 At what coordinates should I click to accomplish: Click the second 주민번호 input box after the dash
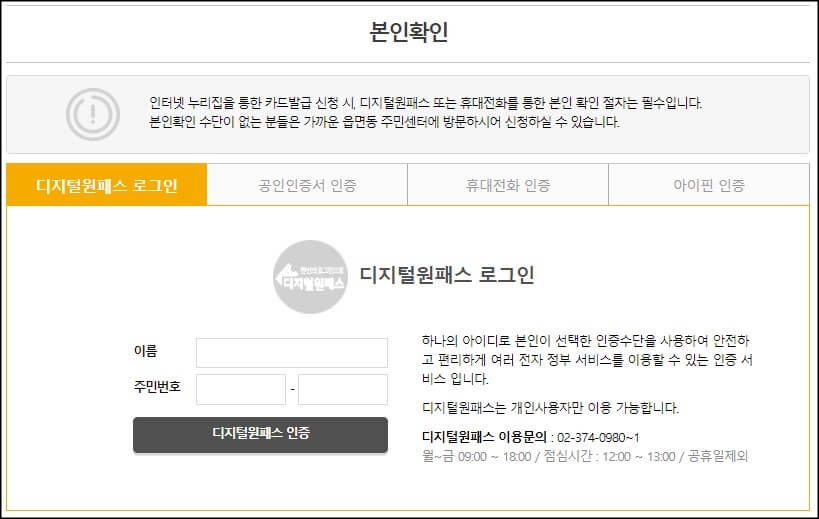pyautogui.click(x=343, y=389)
